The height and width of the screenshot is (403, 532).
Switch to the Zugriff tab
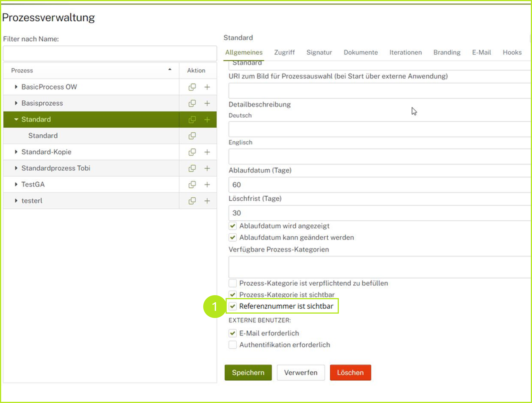pyautogui.click(x=285, y=52)
